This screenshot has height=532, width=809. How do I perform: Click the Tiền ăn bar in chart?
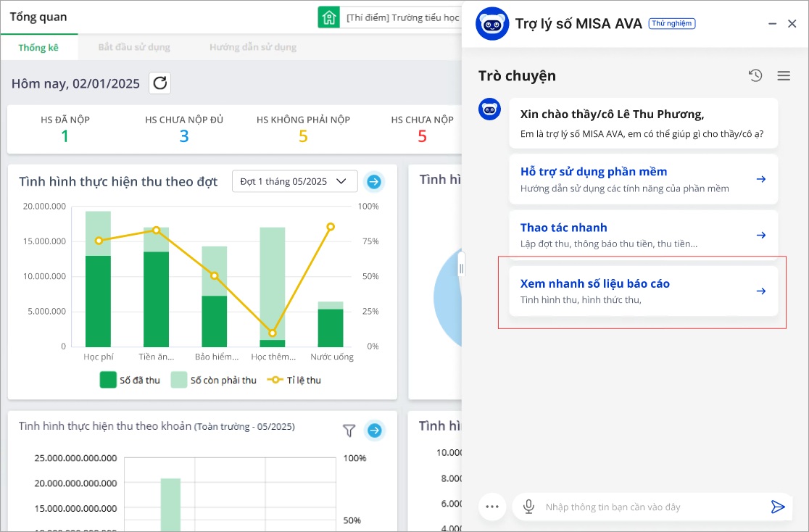pyautogui.click(x=157, y=287)
